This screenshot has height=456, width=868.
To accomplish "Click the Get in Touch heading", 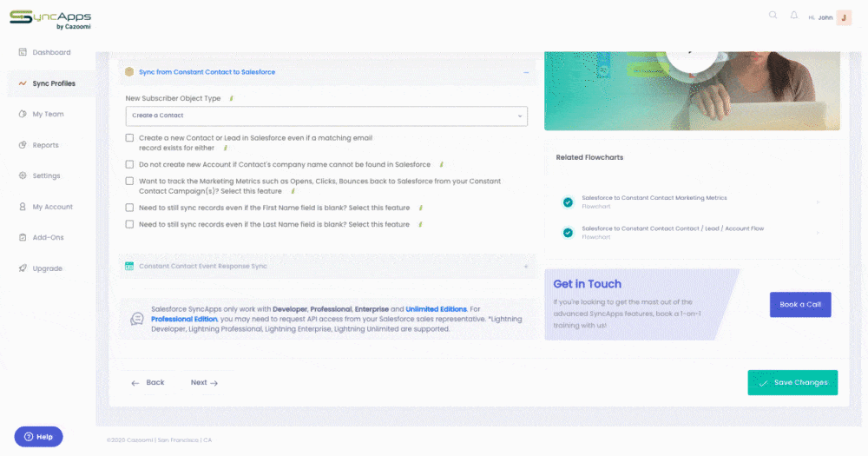I will click(588, 284).
